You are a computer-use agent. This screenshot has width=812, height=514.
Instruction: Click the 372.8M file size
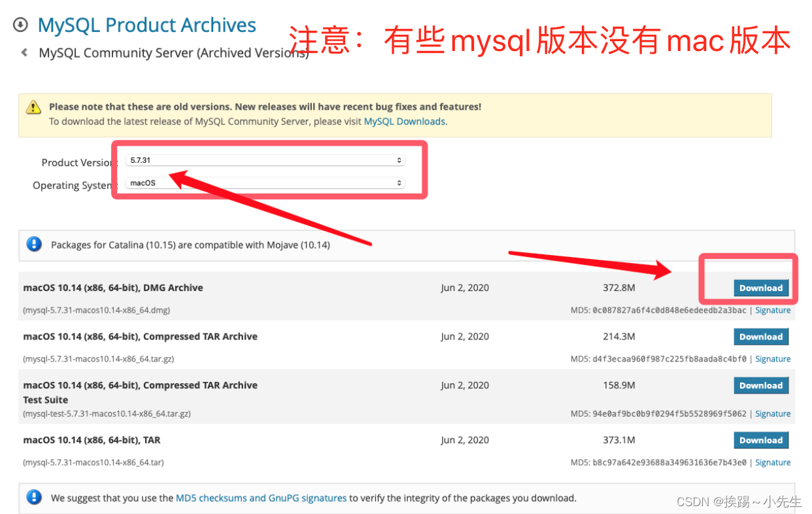(x=619, y=288)
